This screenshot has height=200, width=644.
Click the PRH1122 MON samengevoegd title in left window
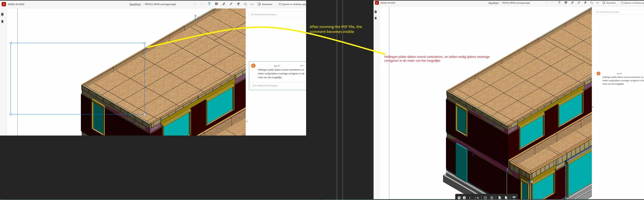[x=160, y=4]
